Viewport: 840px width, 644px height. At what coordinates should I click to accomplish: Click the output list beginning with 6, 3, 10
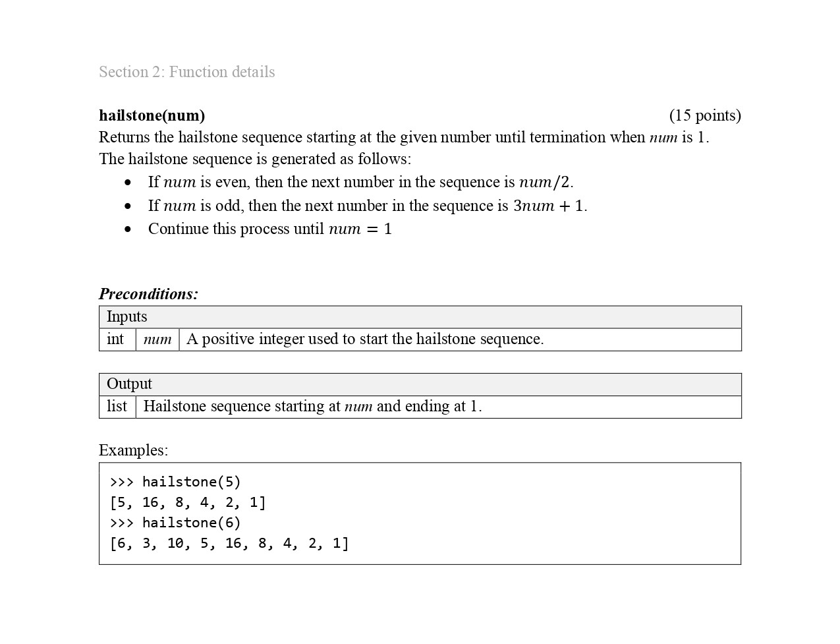click(229, 543)
